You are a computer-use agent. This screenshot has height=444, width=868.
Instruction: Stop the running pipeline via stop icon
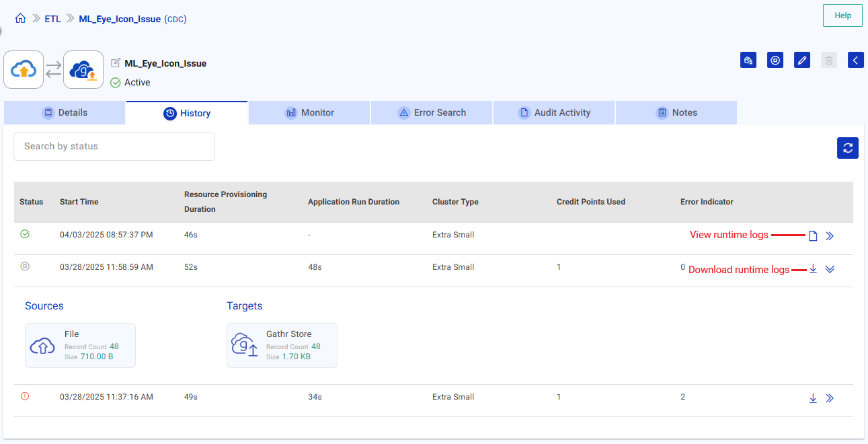tap(775, 61)
